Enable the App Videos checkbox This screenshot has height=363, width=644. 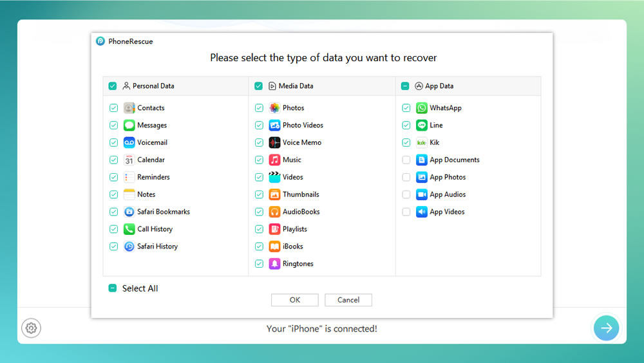pos(406,212)
